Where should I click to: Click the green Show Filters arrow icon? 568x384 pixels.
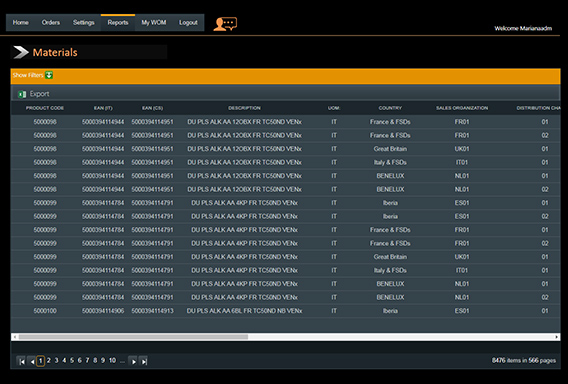coord(49,75)
